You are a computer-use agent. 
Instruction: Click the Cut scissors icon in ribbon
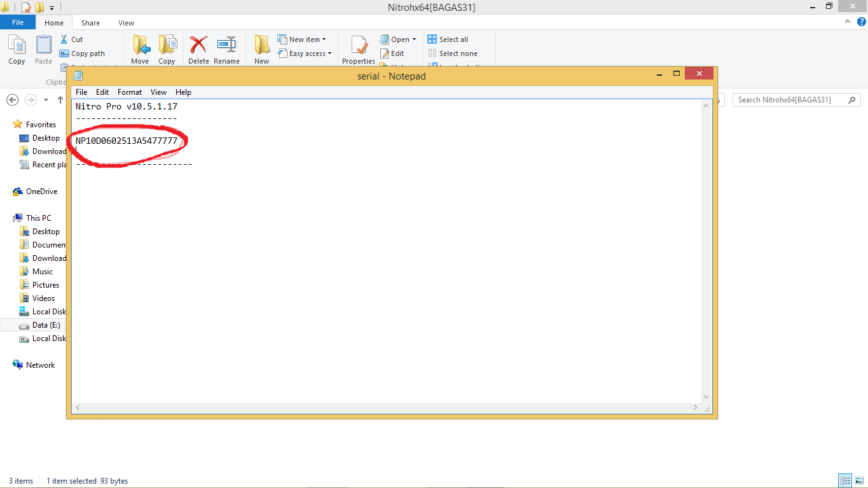[x=64, y=39]
